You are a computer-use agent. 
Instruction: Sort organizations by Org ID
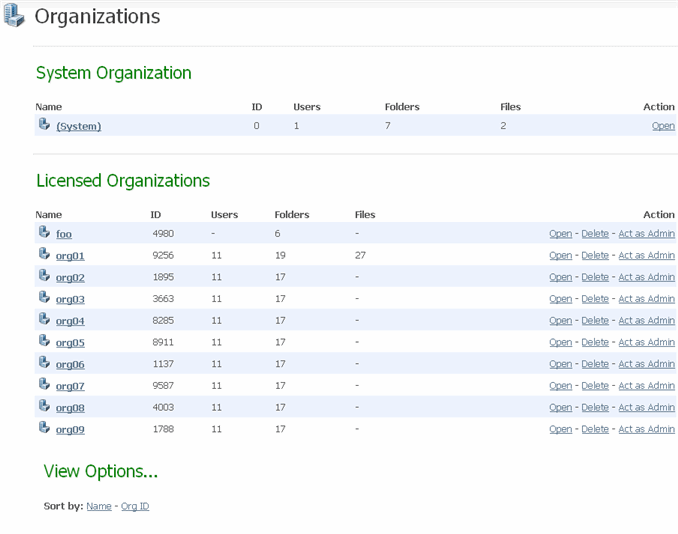click(135, 506)
